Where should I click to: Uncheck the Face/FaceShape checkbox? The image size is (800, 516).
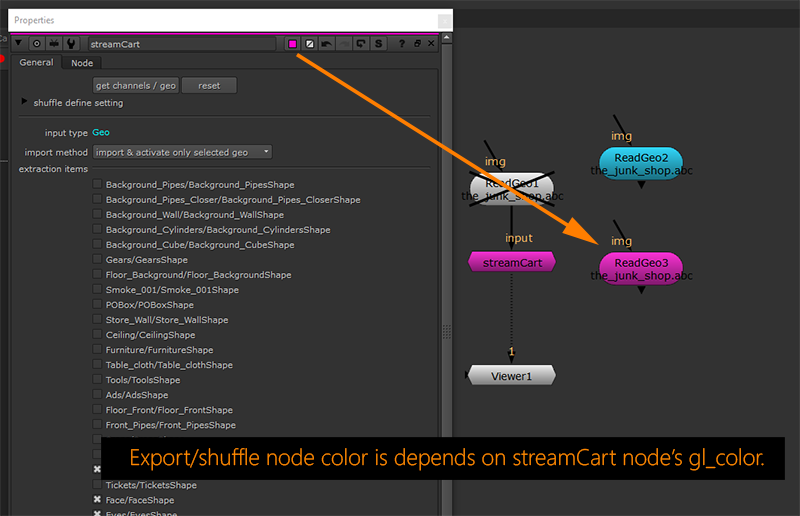[x=98, y=500]
